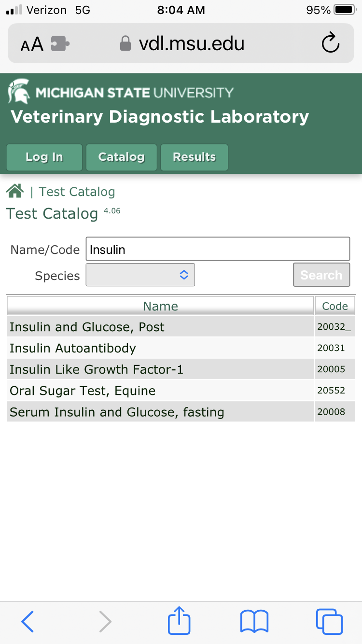The height and width of the screenshot is (644, 362).
Task: Expand the Species dropdown
Action: pos(140,275)
